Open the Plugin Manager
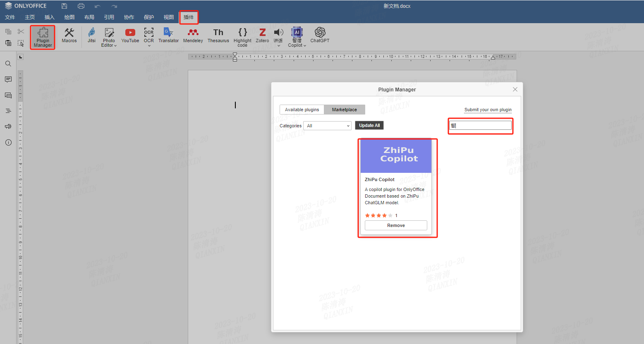The height and width of the screenshot is (344, 644). [x=43, y=37]
